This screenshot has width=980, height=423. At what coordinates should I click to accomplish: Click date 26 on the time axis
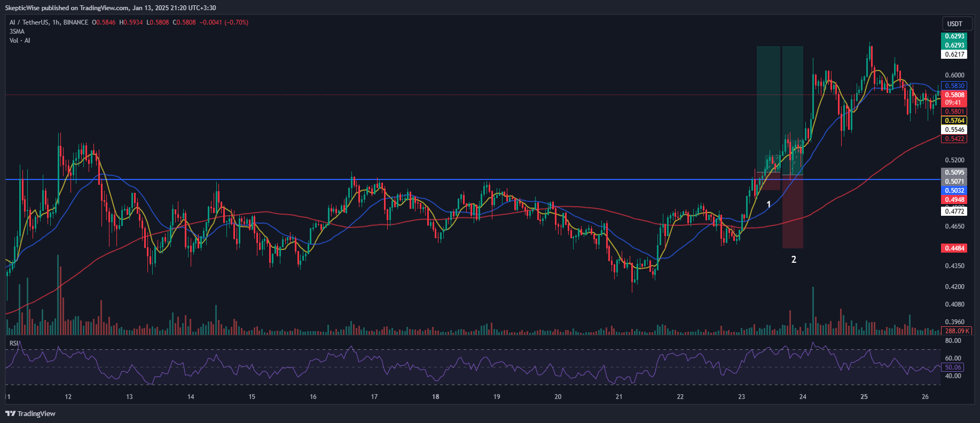[x=926, y=397]
